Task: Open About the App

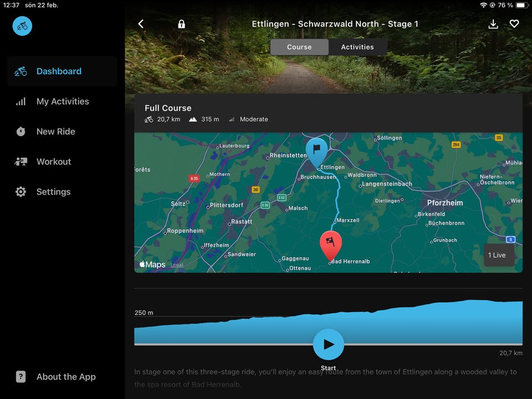Action: tap(62, 377)
